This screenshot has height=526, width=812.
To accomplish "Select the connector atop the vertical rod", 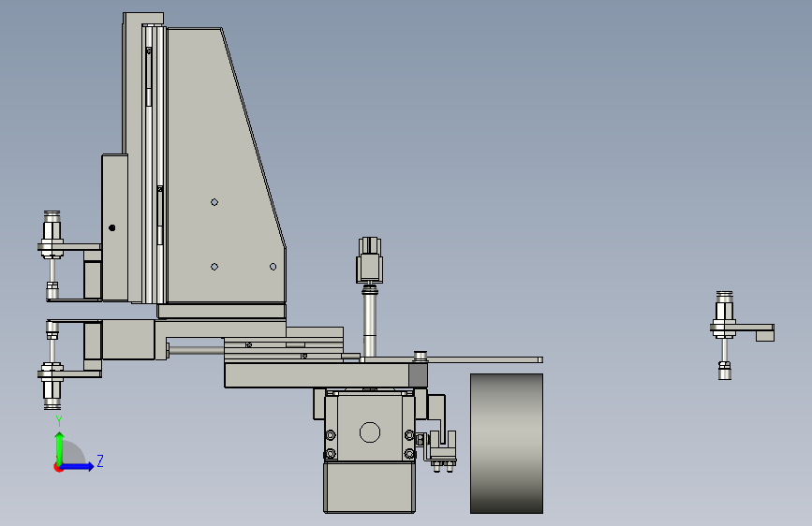I will [x=369, y=260].
